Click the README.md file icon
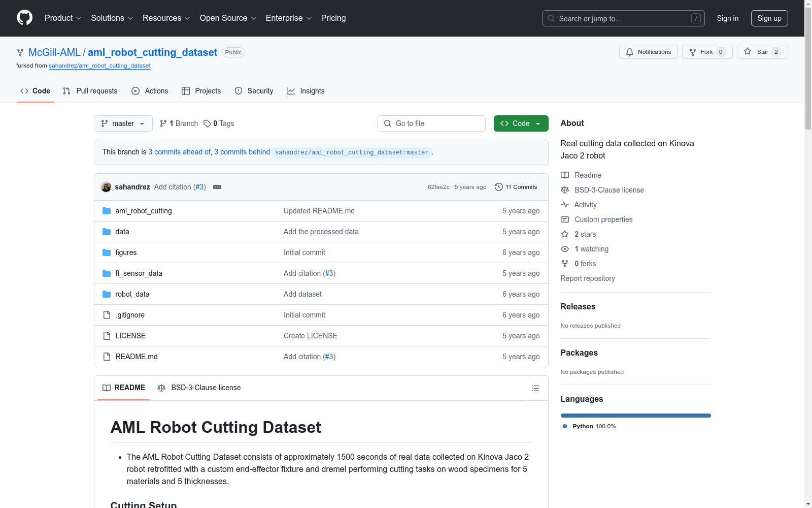Viewport: 812px width, 508px height. coord(107,357)
